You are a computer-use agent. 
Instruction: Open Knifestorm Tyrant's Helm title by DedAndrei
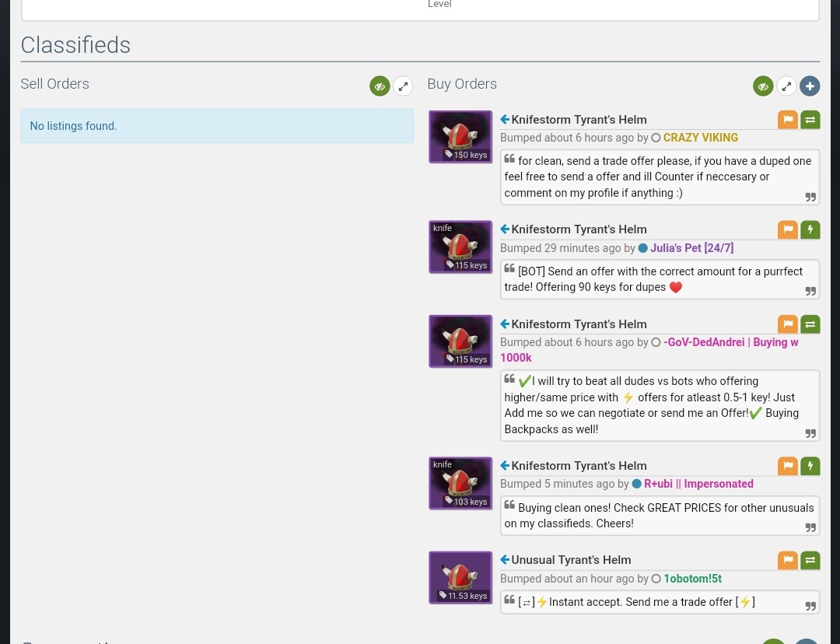point(579,324)
